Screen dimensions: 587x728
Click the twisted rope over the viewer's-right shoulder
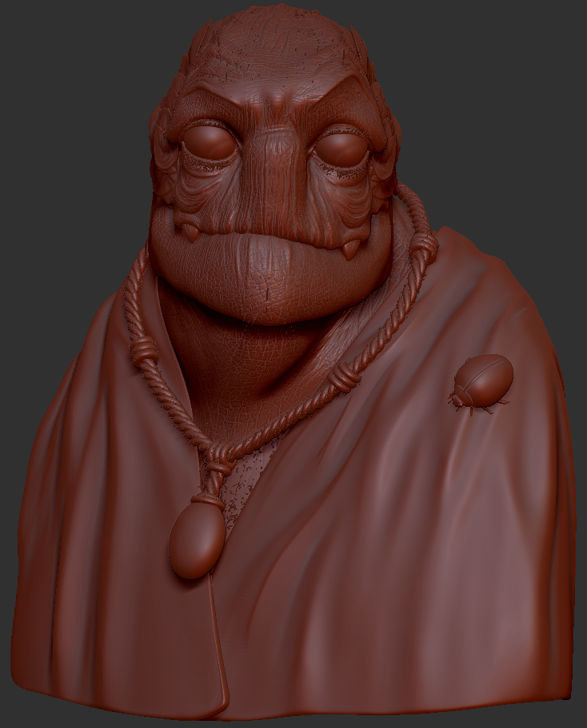coord(413,265)
